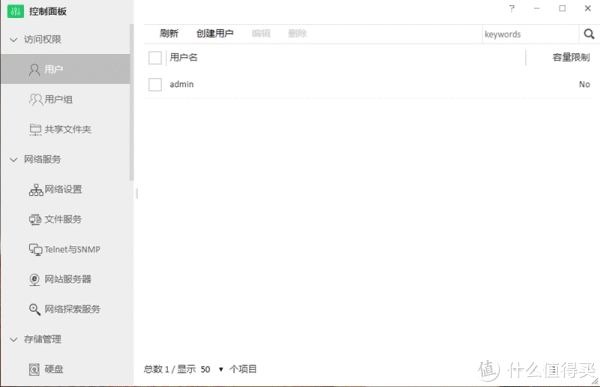The height and width of the screenshot is (387, 600).
Task: Click the 刷新 refresh button
Action: pyautogui.click(x=169, y=34)
